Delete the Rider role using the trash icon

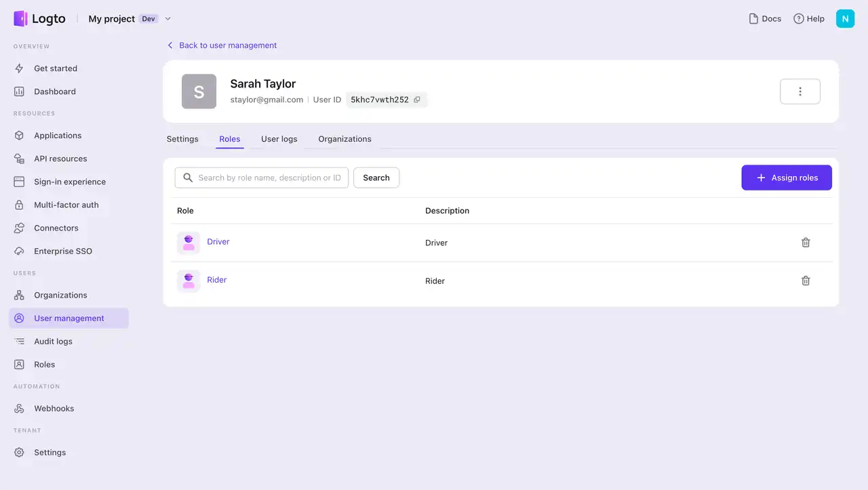click(806, 280)
